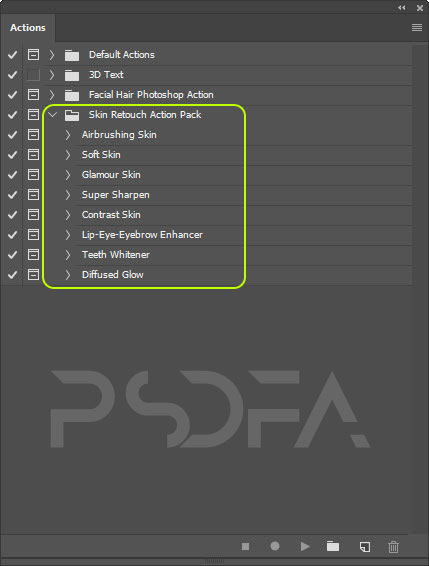
Task: Play the selected action
Action: tap(305, 547)
